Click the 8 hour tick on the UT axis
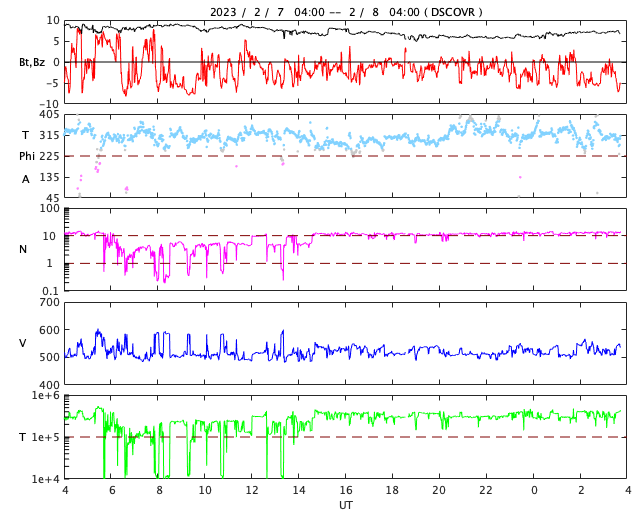 (159, 490)
